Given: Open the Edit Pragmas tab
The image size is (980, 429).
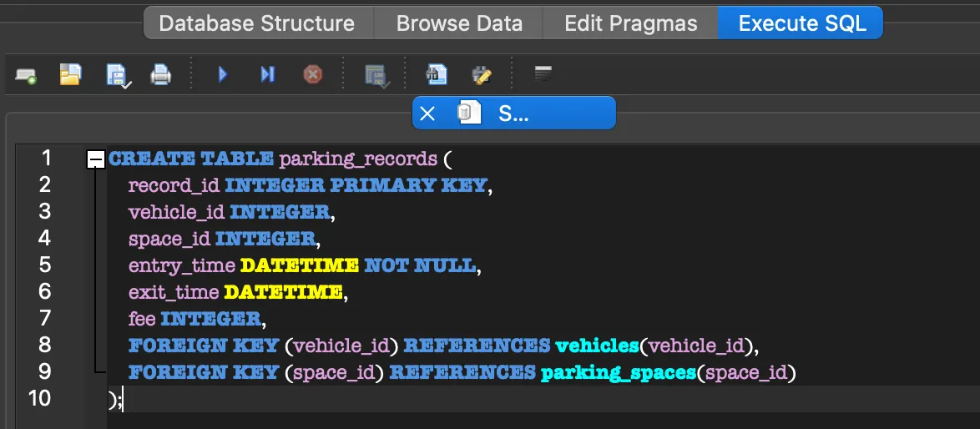Looking at the screenshot, I should point(630,23).
